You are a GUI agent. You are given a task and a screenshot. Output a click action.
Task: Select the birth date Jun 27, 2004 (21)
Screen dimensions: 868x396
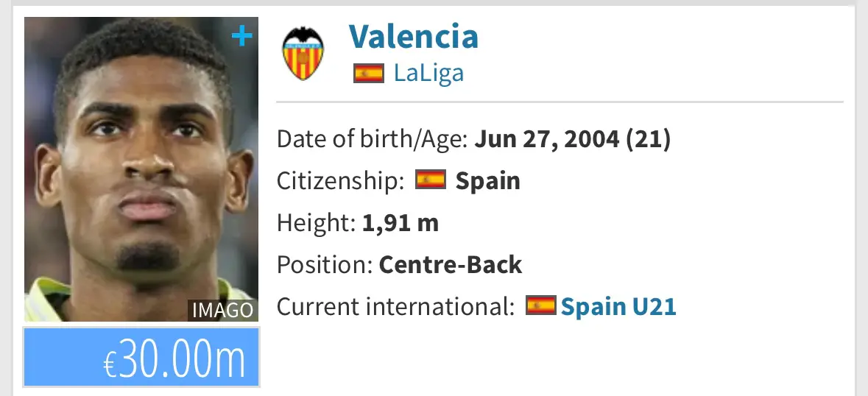coord(572,139)
